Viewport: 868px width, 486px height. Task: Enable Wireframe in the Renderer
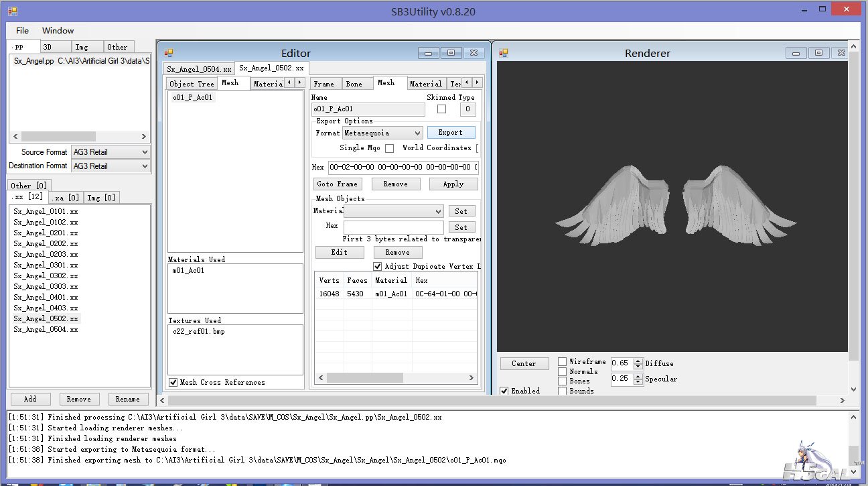pyautogui.click(x=563, y=362)
